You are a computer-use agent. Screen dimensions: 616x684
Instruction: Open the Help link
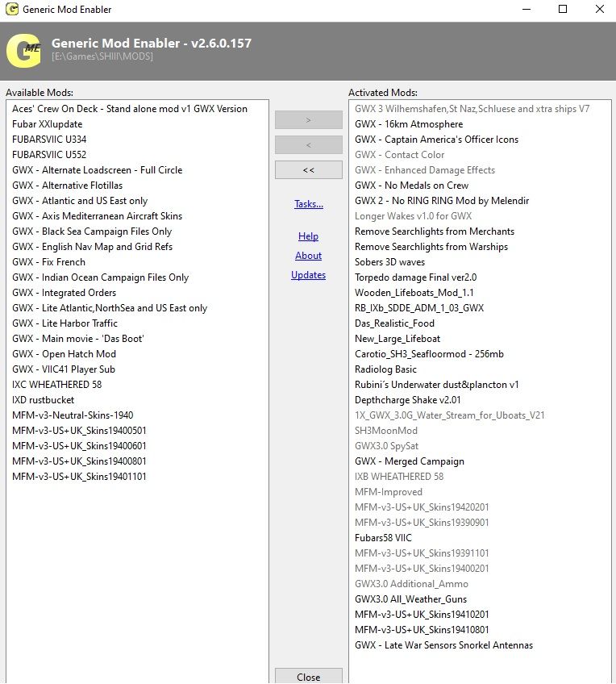click(308, 236)
